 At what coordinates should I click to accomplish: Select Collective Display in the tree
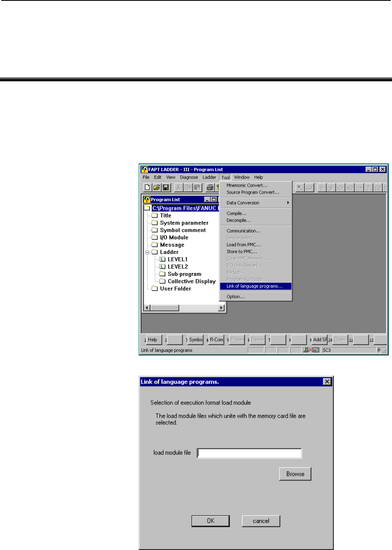pyautogui.click(x=192, y=281)
